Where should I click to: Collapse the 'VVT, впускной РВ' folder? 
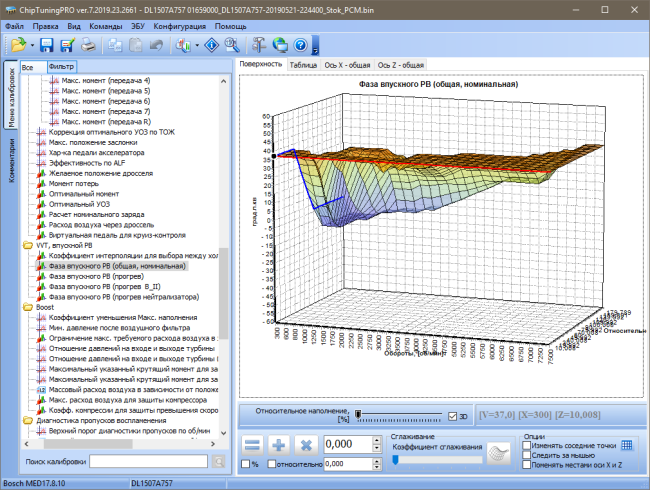point(28,245)
